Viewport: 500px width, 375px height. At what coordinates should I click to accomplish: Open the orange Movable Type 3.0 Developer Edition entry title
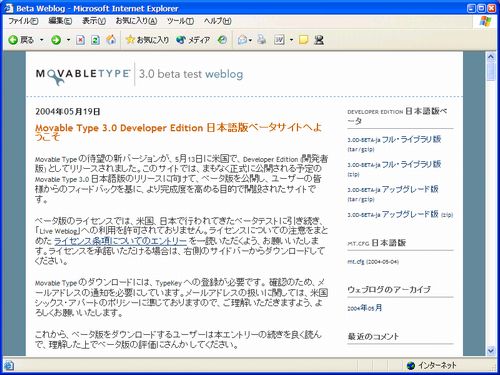pos(178,132)
